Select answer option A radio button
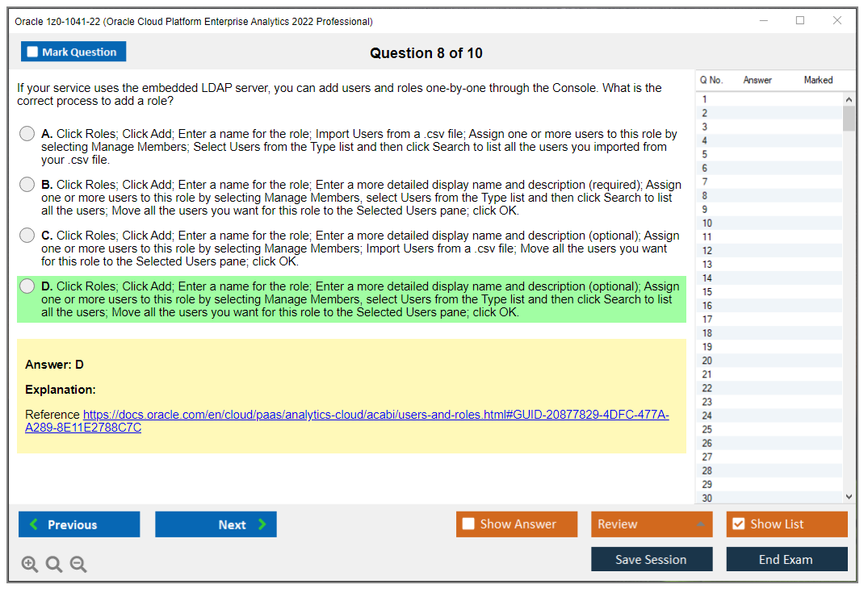 [27, 134]
